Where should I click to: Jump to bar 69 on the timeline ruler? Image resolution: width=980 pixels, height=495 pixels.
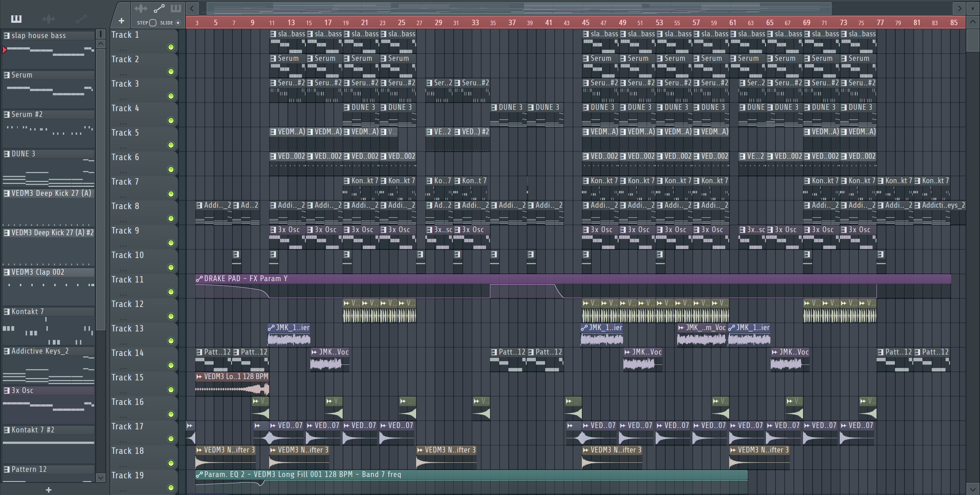click(806, 22)
